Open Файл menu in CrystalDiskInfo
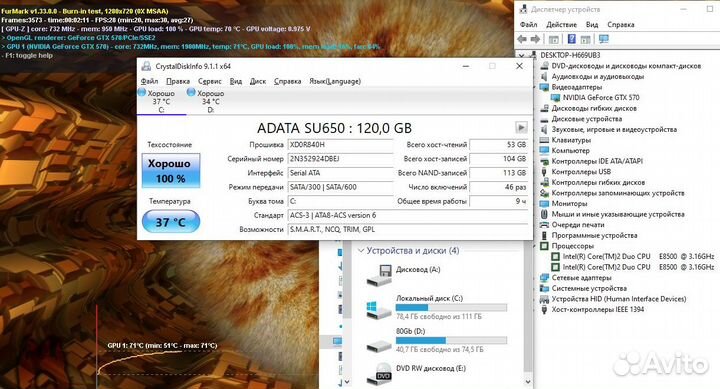 click(x=149, y=81)
